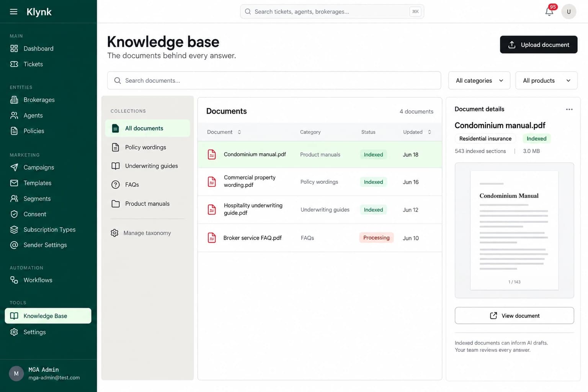The width and height of the screenshot is (588, 392).
Task: Select the FAQs collection
Action: click(x=147, y=185)
